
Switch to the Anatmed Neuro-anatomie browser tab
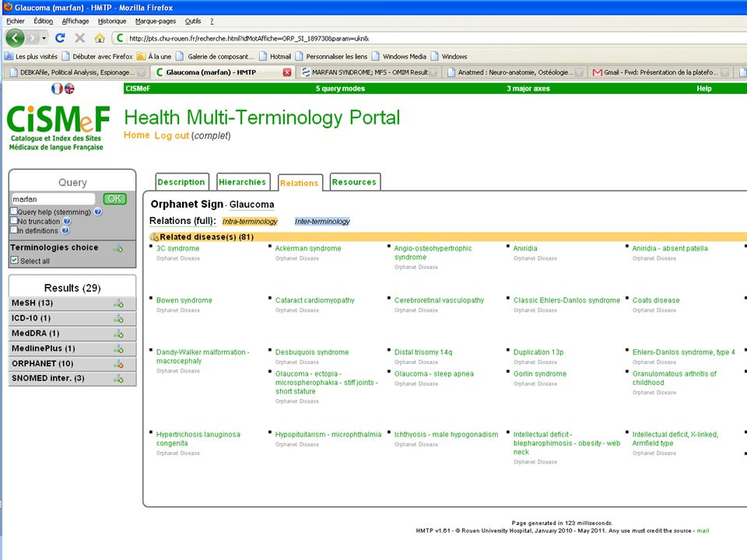click(x=514, y=72)
